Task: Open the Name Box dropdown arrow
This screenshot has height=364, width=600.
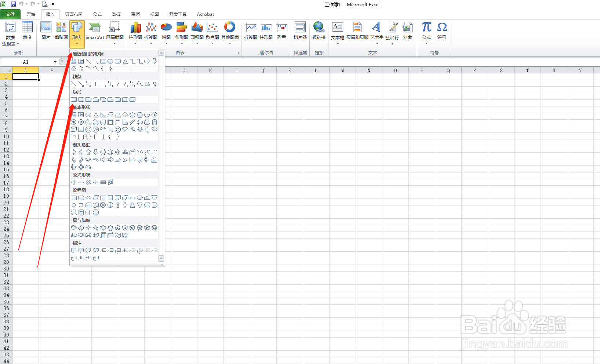Action: tap(55, 62)
